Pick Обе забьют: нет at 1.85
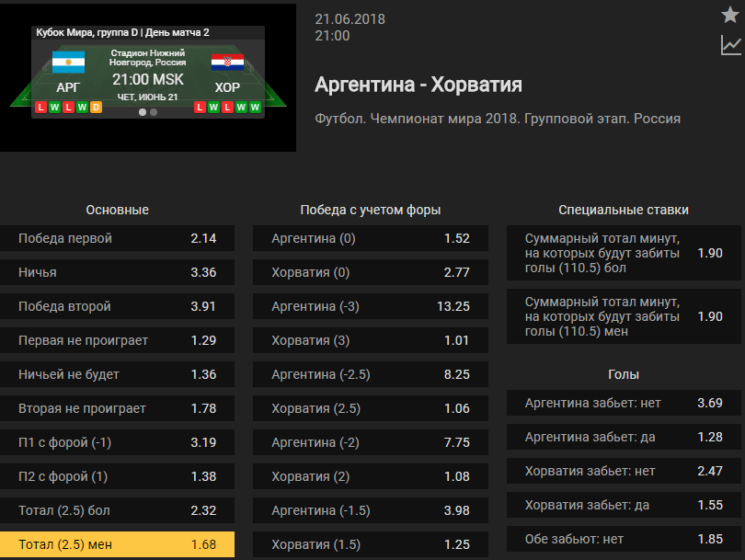Viewport: 745px width, 560px height. point(624,539)
